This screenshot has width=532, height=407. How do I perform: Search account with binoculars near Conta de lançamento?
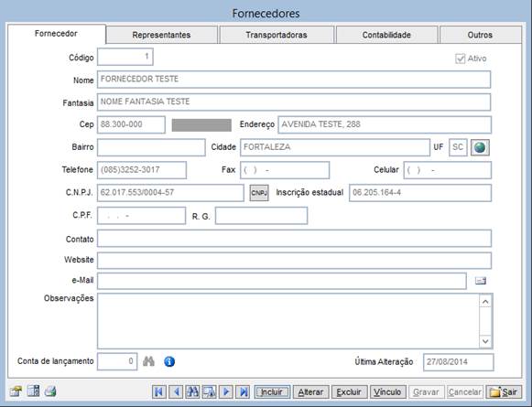click(x=148, y=361)
